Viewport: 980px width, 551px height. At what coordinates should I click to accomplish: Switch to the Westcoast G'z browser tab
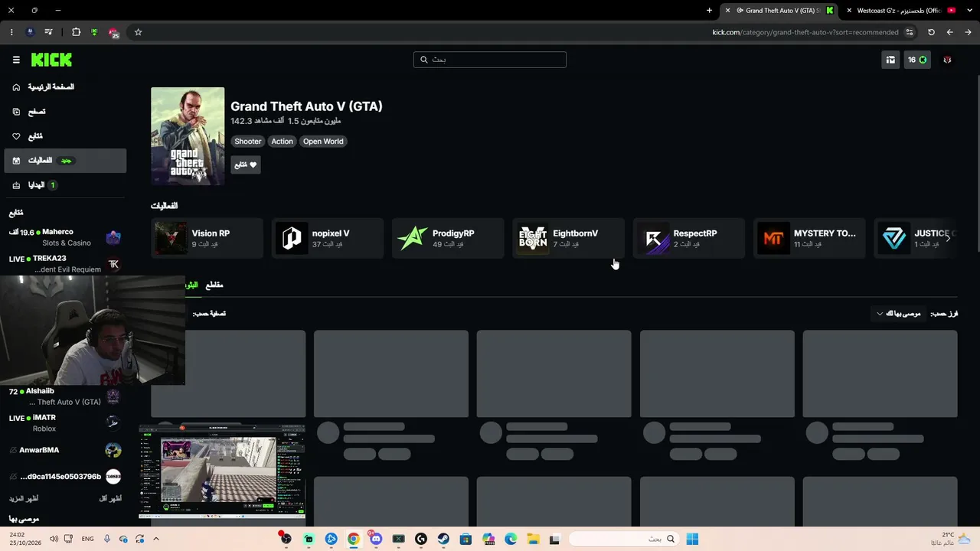[x=900, y=11]
